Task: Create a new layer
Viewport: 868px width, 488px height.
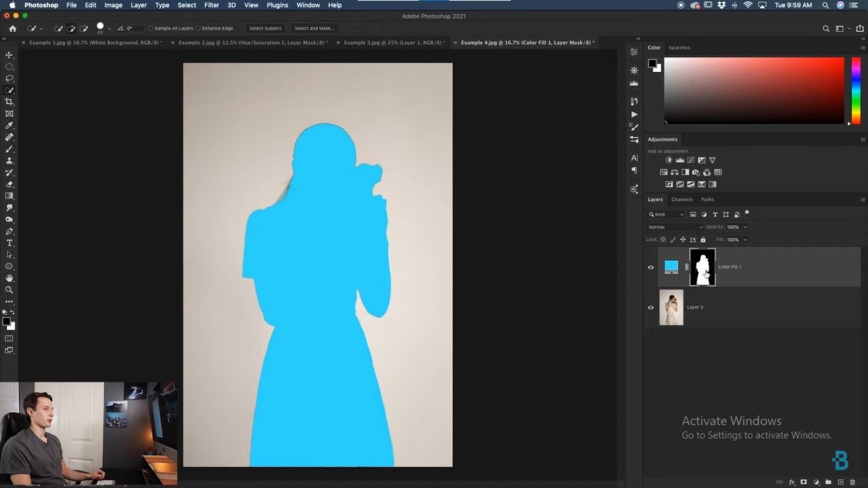Action: pyautogui.click(x=840, y=482)
